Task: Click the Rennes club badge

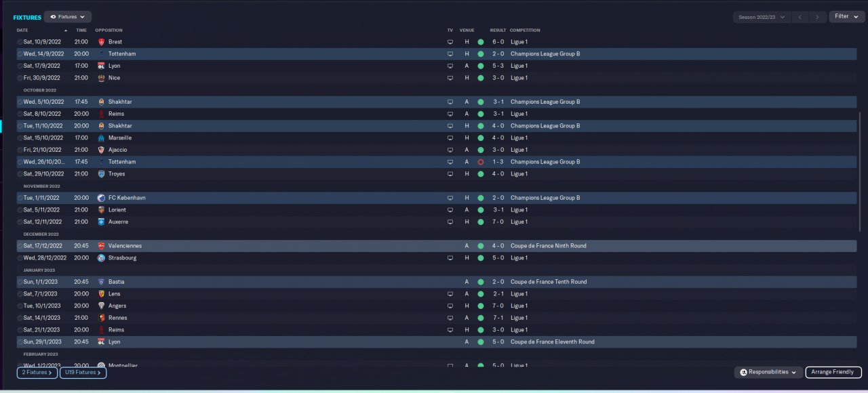Action: (x=101, y=318)
